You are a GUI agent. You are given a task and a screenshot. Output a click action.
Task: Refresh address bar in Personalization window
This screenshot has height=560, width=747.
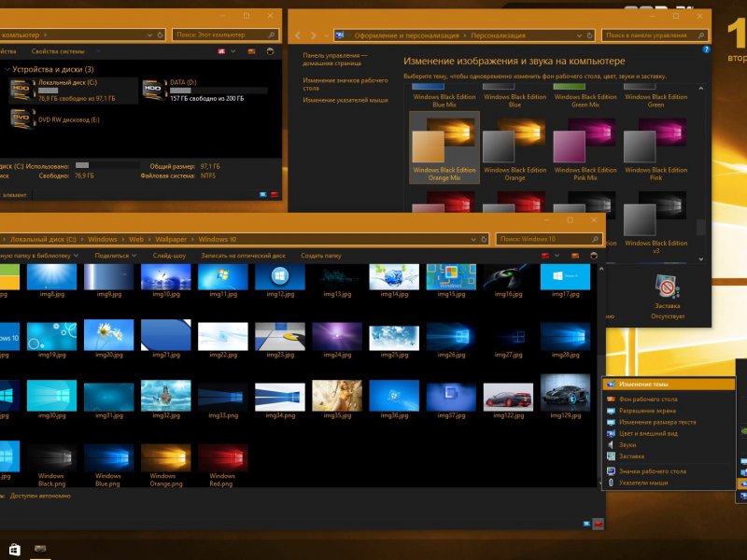[x=590, y=35]
